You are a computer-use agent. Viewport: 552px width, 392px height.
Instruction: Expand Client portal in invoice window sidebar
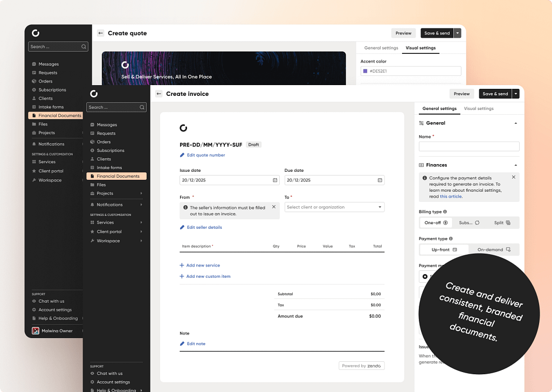141,232
